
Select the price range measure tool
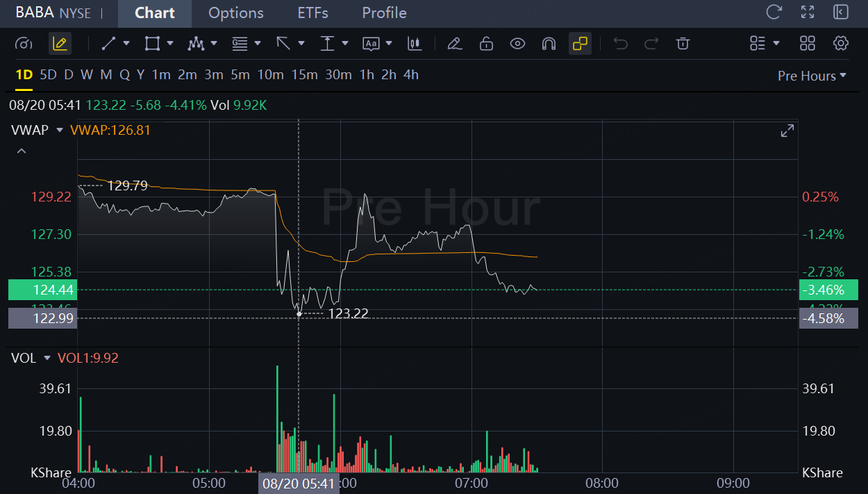(327, 44)
